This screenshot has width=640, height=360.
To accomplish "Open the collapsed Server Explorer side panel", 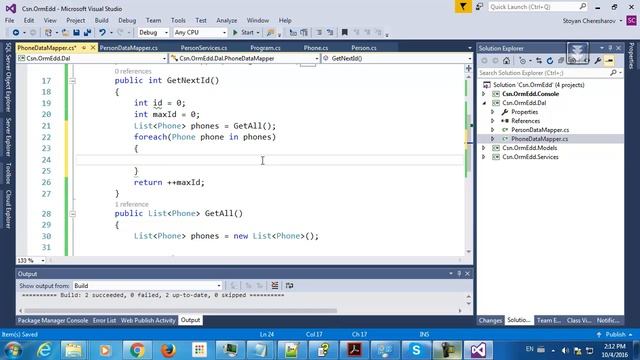I will click(8, 137).
